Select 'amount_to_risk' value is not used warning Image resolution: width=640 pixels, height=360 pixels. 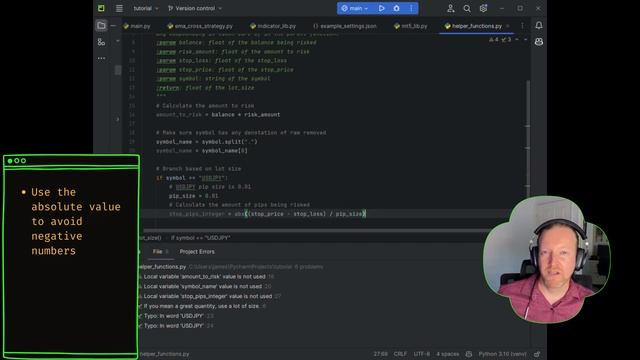pos(206,276)
